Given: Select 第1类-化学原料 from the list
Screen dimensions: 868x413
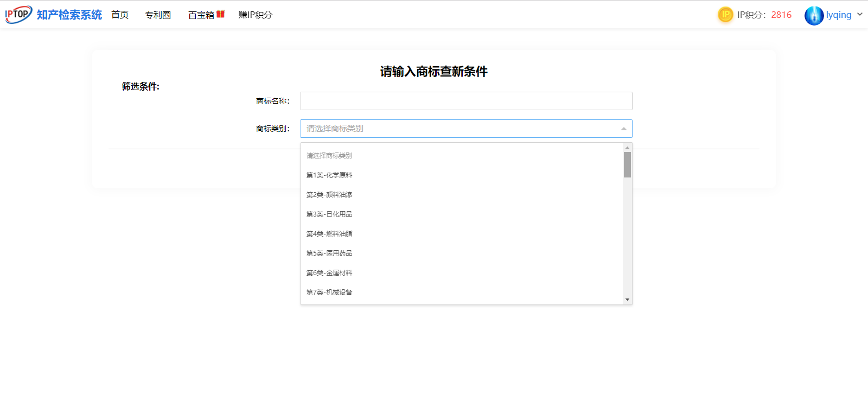Looking at the screenshot, I should click(329, 175).
